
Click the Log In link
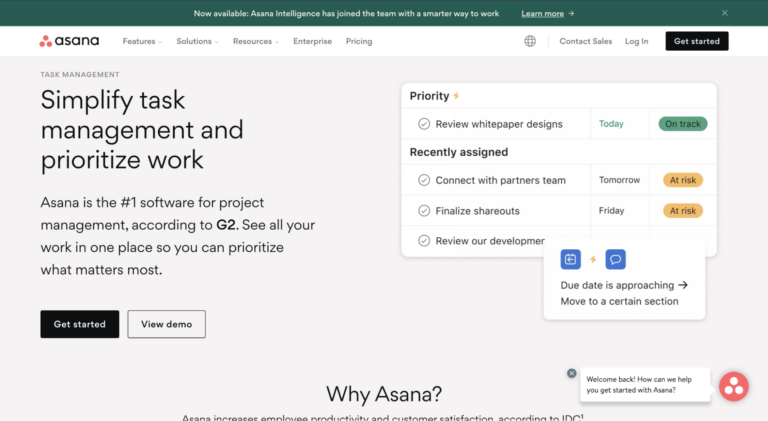tap(636, 41)
